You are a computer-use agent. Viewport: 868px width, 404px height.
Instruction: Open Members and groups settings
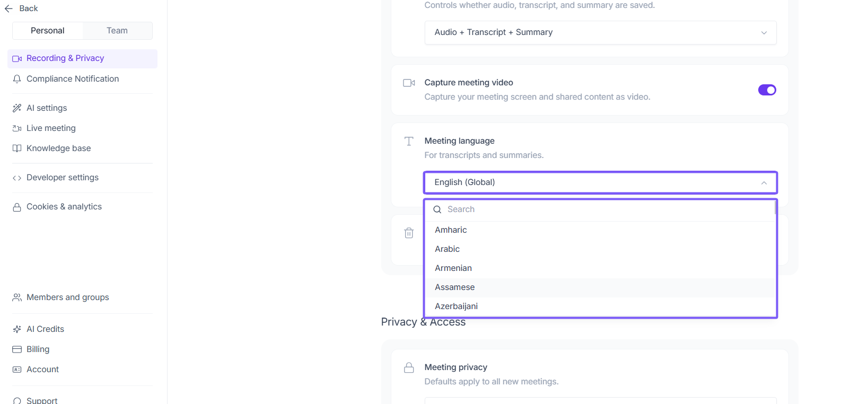[68, 297]
